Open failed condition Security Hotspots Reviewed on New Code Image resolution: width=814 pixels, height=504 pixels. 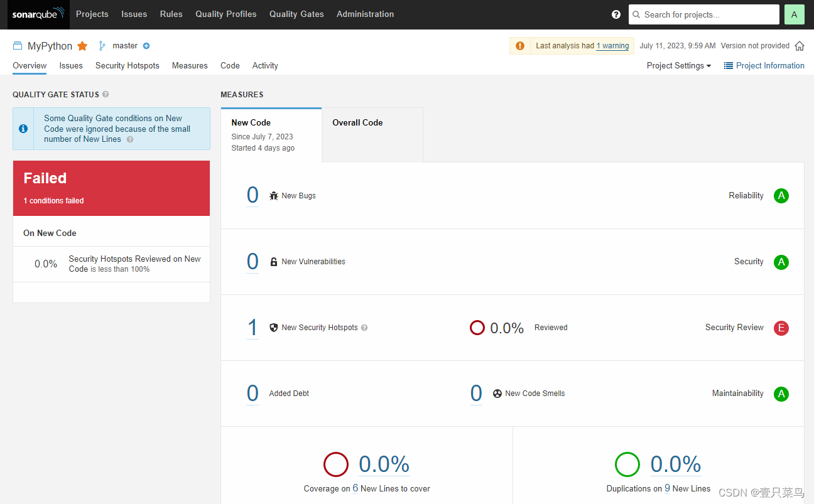[x=112, y=264]
